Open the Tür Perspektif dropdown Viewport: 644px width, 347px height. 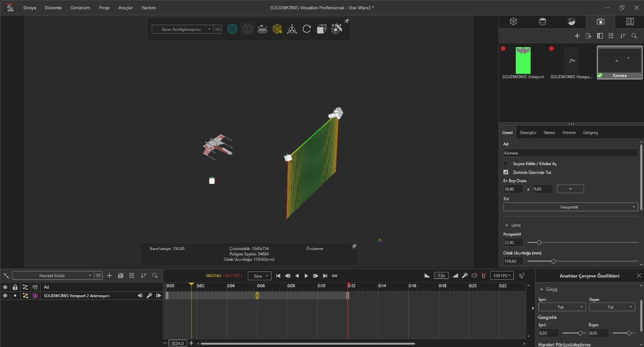pos(571,207)
